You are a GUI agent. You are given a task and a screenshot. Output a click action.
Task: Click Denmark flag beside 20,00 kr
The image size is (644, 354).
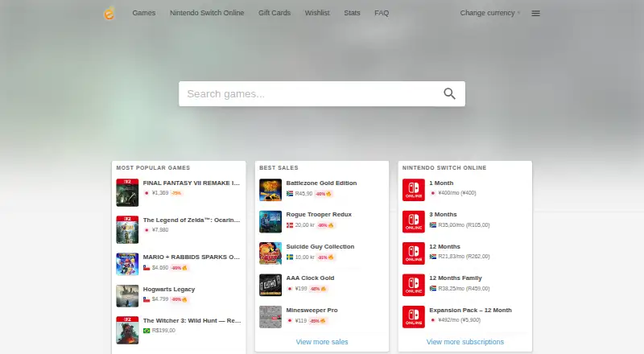click(290, 225)
